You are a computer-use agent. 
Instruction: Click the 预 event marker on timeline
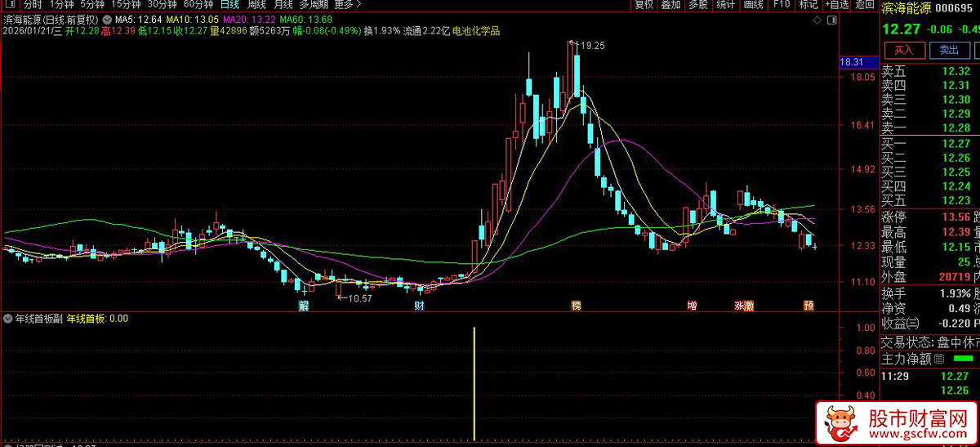click(x=808, y=306)
